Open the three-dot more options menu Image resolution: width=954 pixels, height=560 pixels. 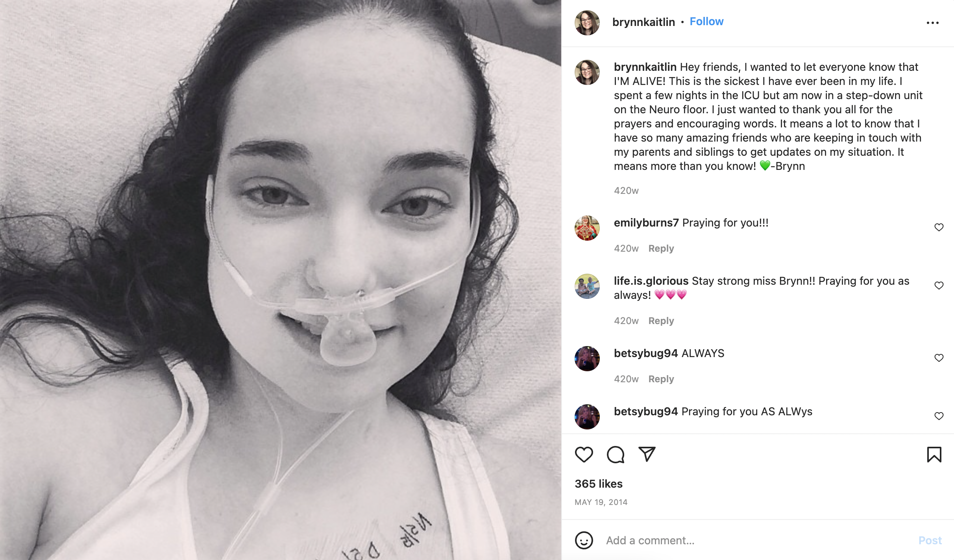point(932,23)
